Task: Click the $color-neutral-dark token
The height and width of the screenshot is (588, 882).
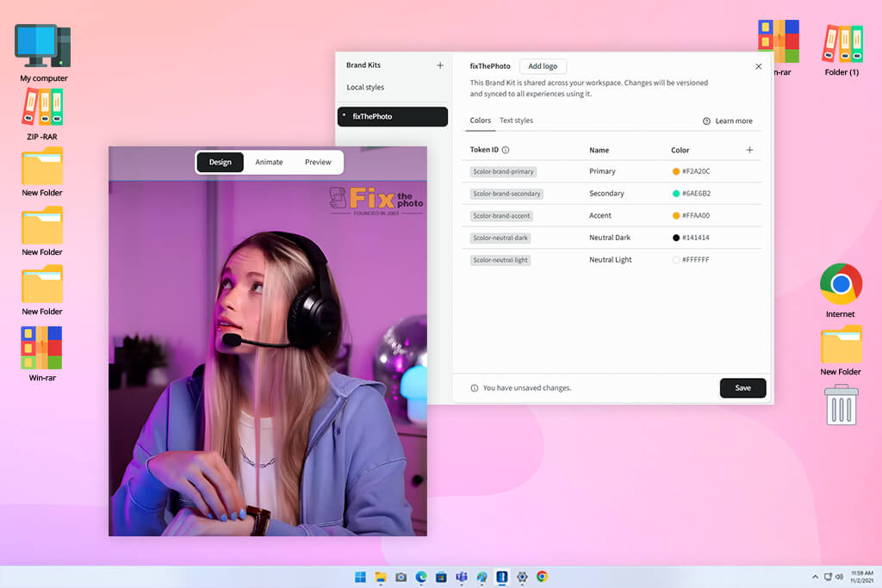Action: pyautogui.click(x=500, y=238)
